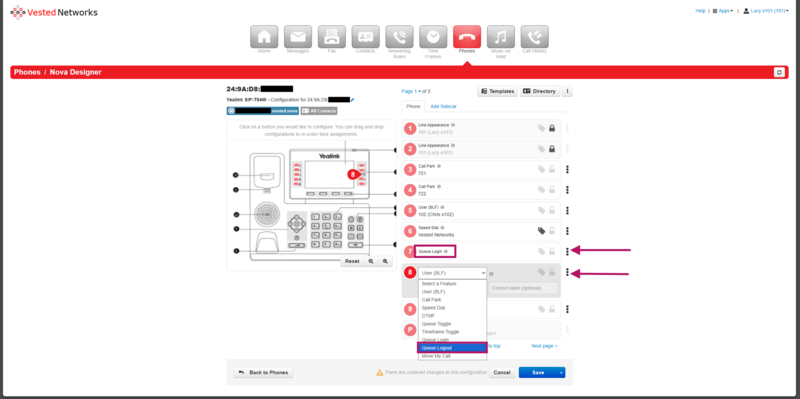The image size is (800, 399).
Task: Toggle the lock on row 1 Line Appearance
Action: click(552, 129)
